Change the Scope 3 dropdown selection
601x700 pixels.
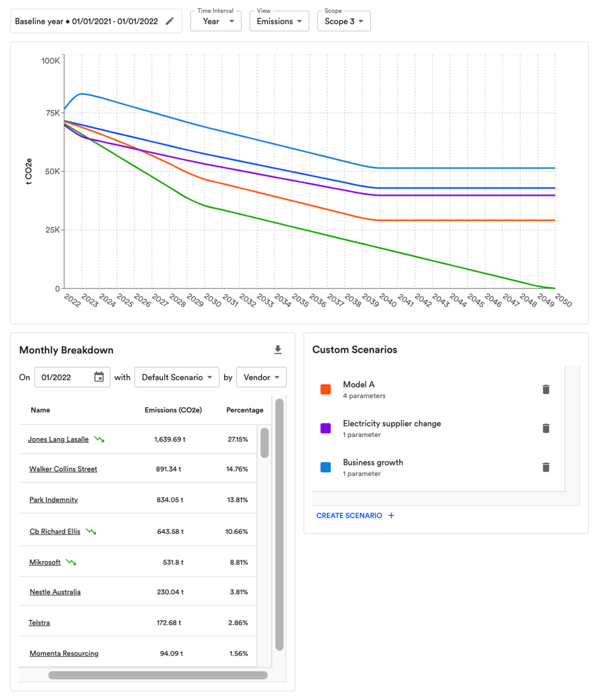coord(344,21)
